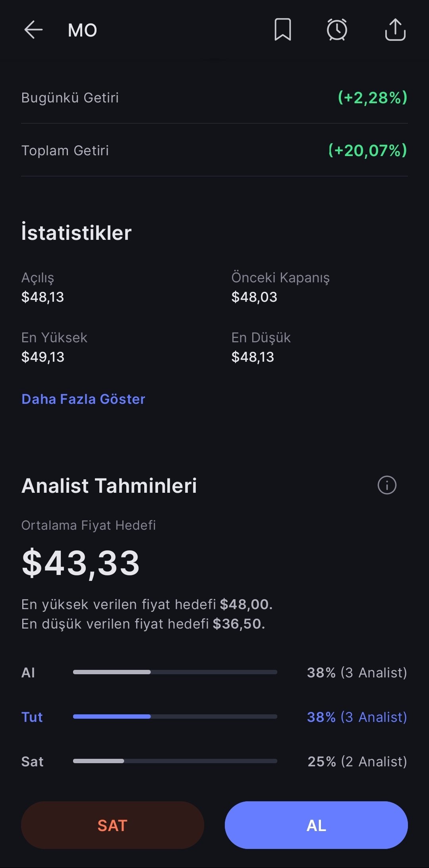Set a price alarm with the clock icon

point(337,30)
